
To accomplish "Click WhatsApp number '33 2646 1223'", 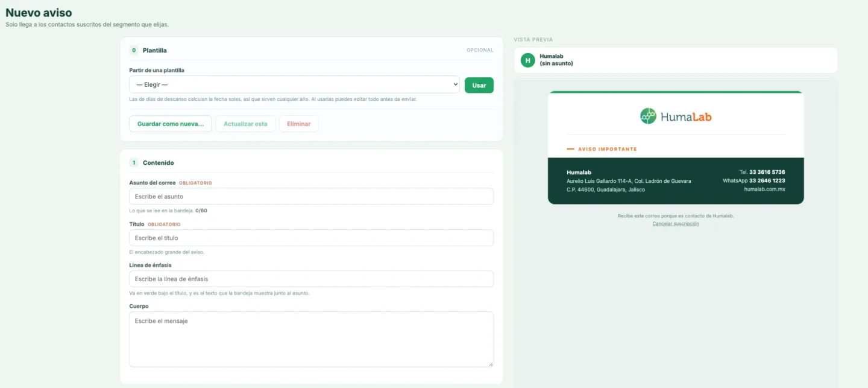I will 767,180.
